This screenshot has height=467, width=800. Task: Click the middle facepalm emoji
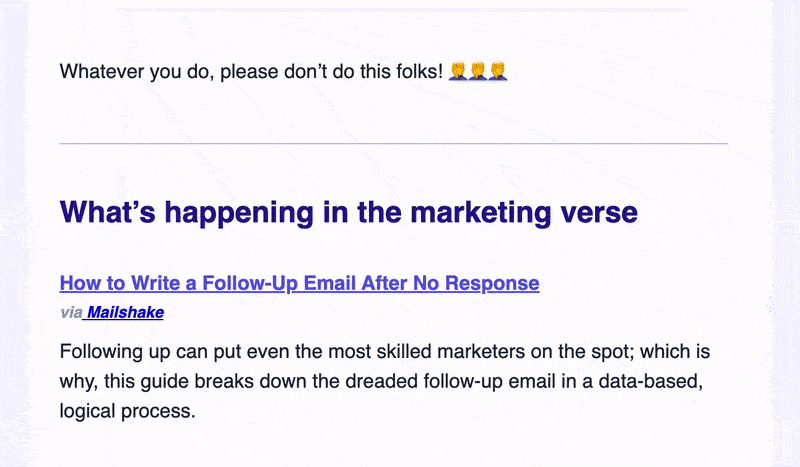point(478,71)
